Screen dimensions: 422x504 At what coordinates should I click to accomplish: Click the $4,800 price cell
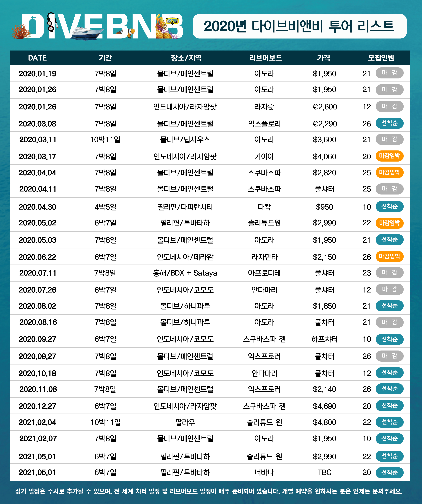[324, 422]
